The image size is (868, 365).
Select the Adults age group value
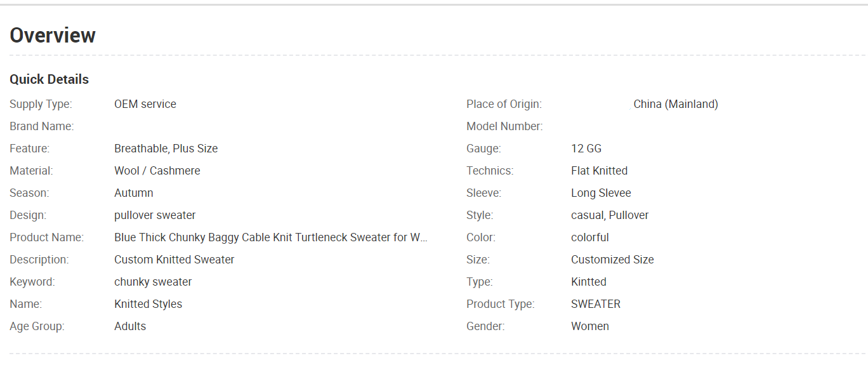(130, 326)
